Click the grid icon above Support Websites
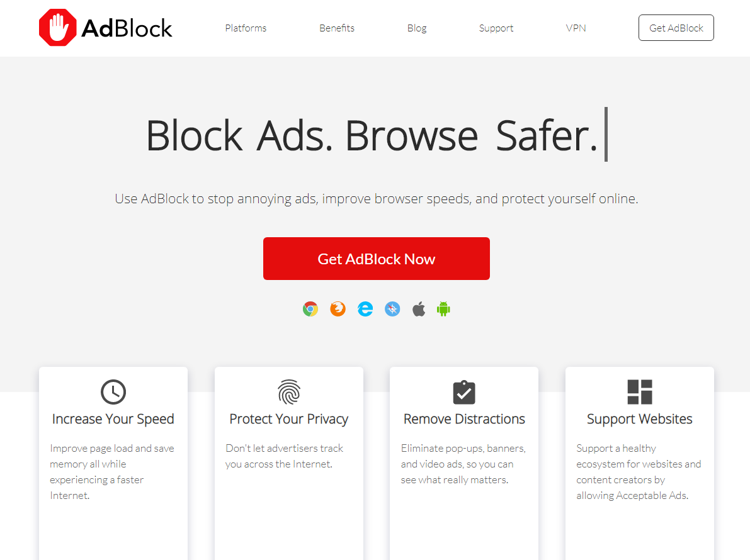The image size is (750, 560). pyautogui.click(x=639, y=392)
